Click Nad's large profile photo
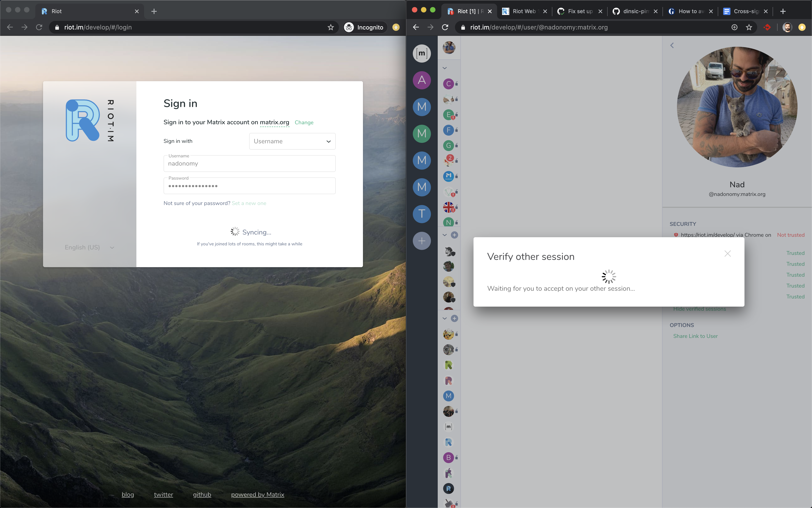 (x=737, y=107)
